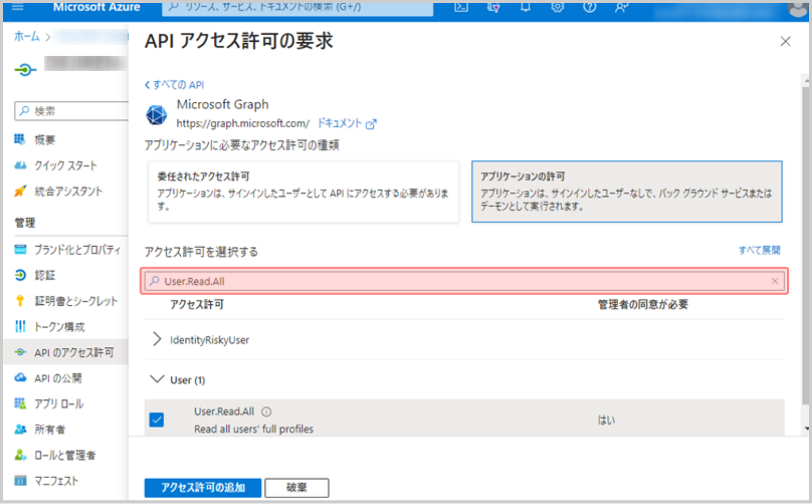
Task: Open 証明書とシークレット in sidebar
Action: pyautogui.click(x=75, y=301)
